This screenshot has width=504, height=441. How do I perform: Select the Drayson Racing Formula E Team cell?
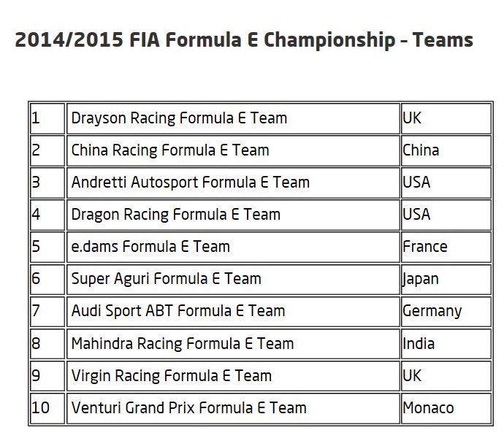(233, 118)
